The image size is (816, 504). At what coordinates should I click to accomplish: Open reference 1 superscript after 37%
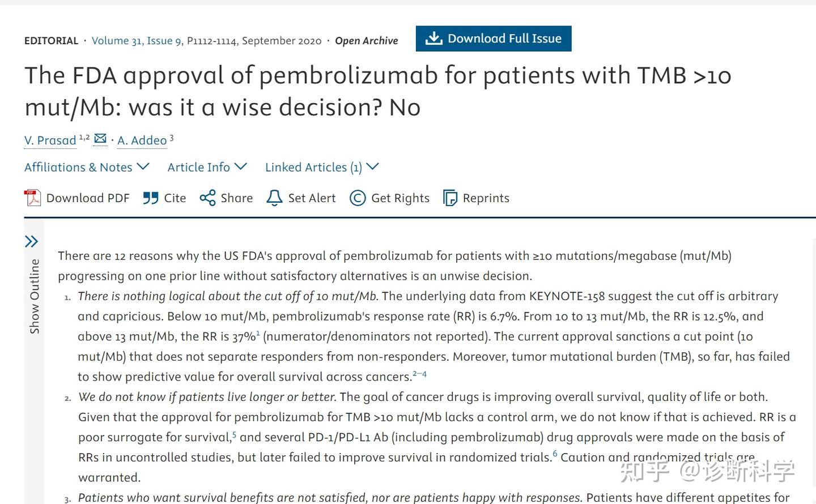pos(258,333)
